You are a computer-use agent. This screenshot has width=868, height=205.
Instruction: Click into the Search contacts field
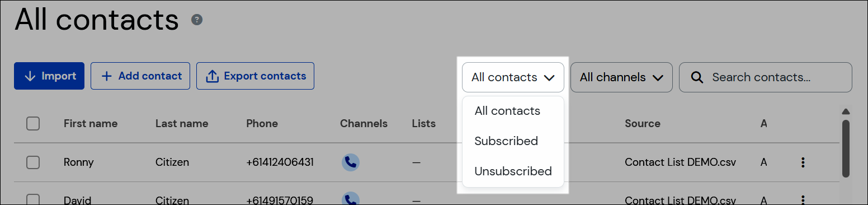click(766, 77)
